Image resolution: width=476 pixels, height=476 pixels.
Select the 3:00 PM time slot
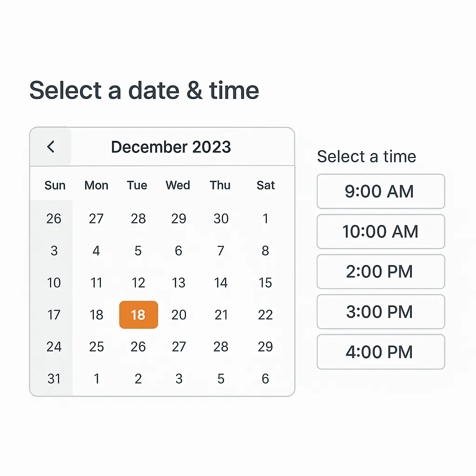381,311
